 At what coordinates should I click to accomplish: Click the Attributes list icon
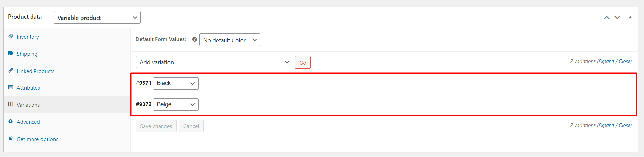point(11,87)
